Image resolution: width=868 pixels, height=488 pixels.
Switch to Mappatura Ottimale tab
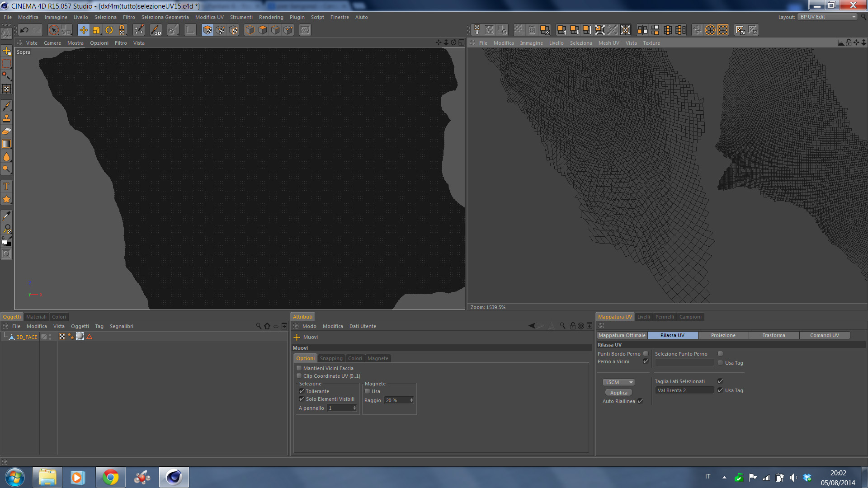click(622, 335)
